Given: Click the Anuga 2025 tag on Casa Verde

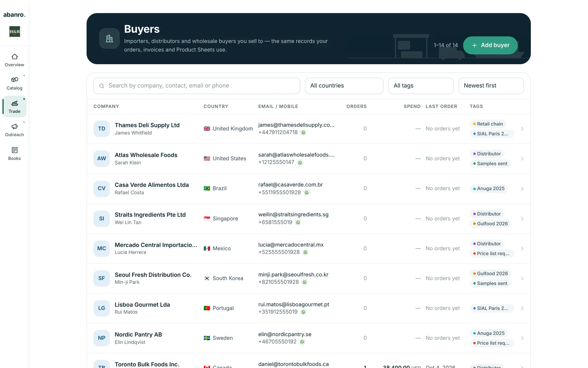Looking at the screenshot, I should pos(489,188).
